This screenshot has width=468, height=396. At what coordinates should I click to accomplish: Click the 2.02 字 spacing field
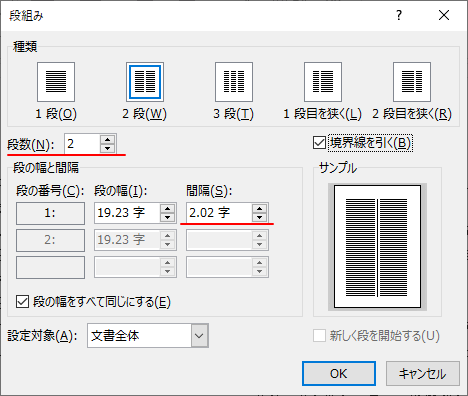coord(219,213)
